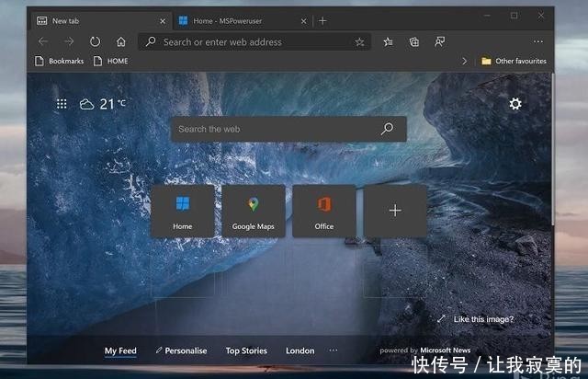Open the Home quick link tile
The image size is (588, 379).
click(183, 211)
